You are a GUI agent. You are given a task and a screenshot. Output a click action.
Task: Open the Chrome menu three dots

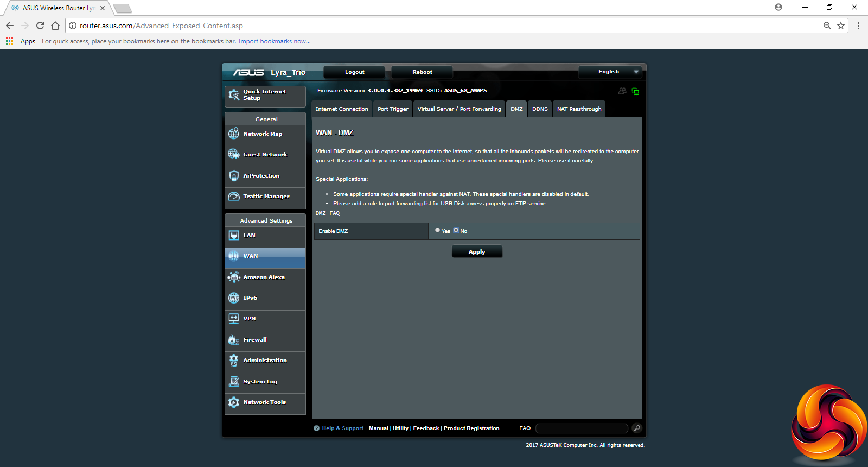tap(858, 26)
